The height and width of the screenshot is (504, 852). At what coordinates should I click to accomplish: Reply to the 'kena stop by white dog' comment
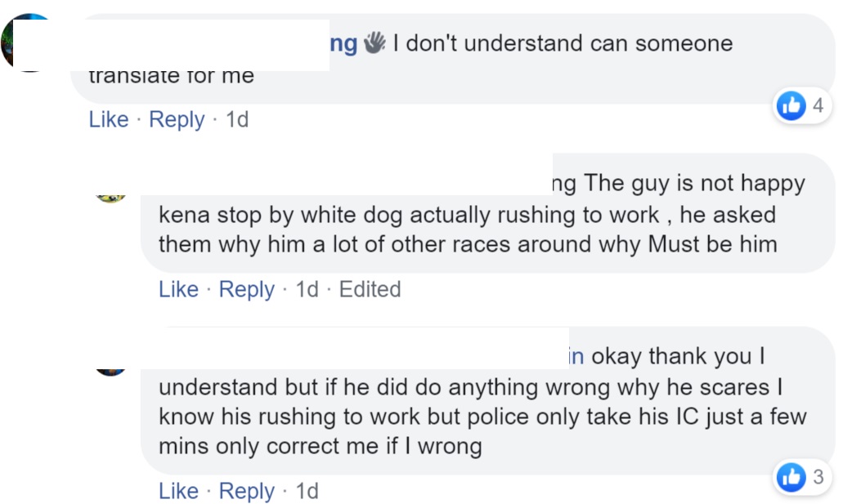pos(247,289)
